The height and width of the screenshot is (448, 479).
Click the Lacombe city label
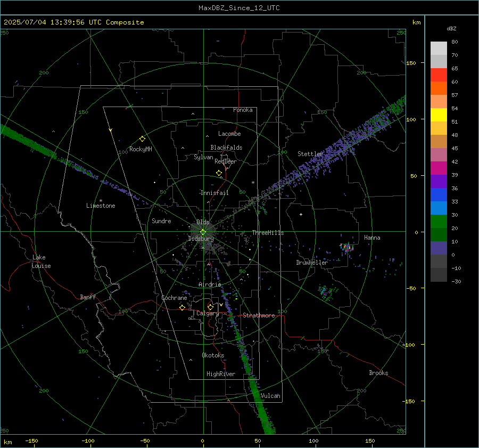(229, 134)
